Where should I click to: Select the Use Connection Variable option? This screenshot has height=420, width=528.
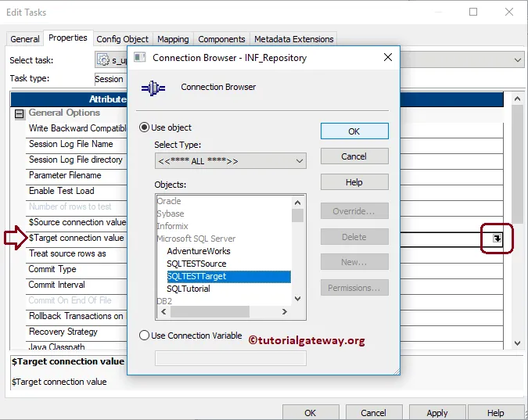[x=144, y=336]
